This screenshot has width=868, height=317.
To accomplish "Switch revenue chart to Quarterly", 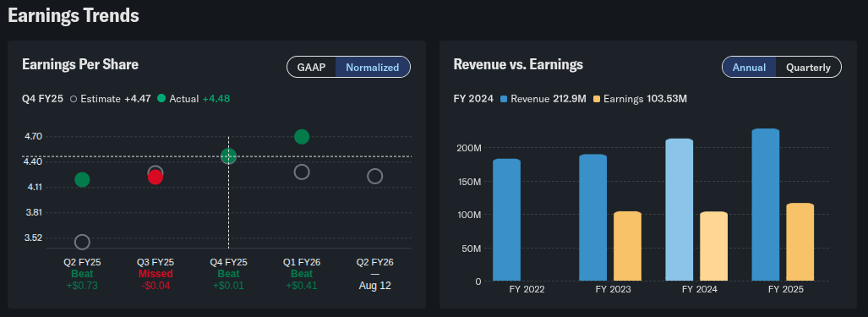I will tap(808, 67).
